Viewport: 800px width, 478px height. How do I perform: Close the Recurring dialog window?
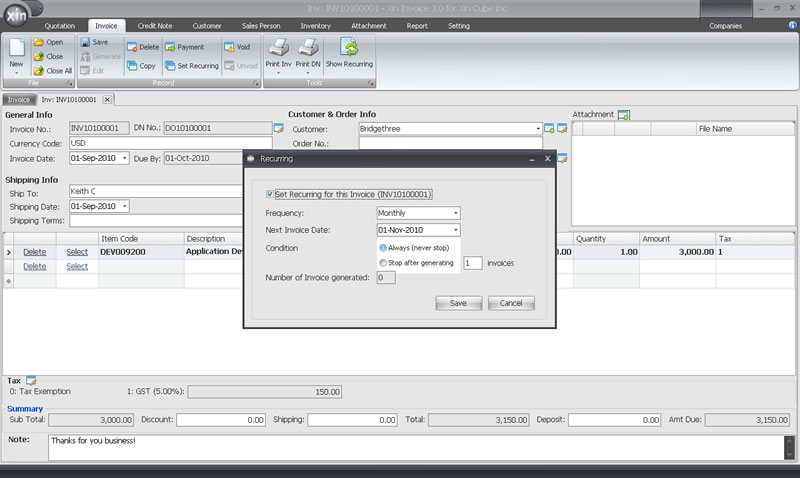[x=547, y=159]
